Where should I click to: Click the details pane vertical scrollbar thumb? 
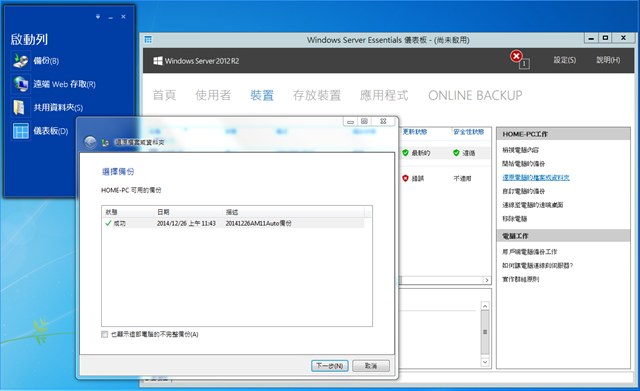point(485,332)
